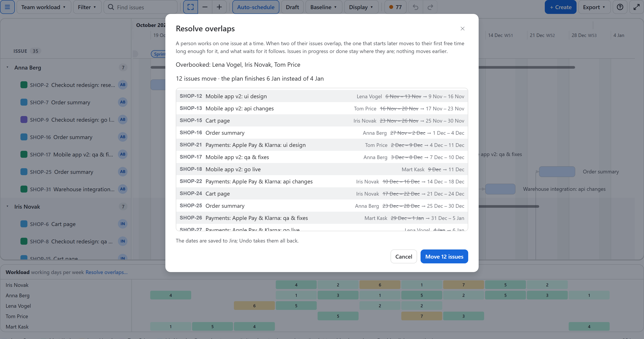Click the IN avatar on SHOP-6 row

122,224
